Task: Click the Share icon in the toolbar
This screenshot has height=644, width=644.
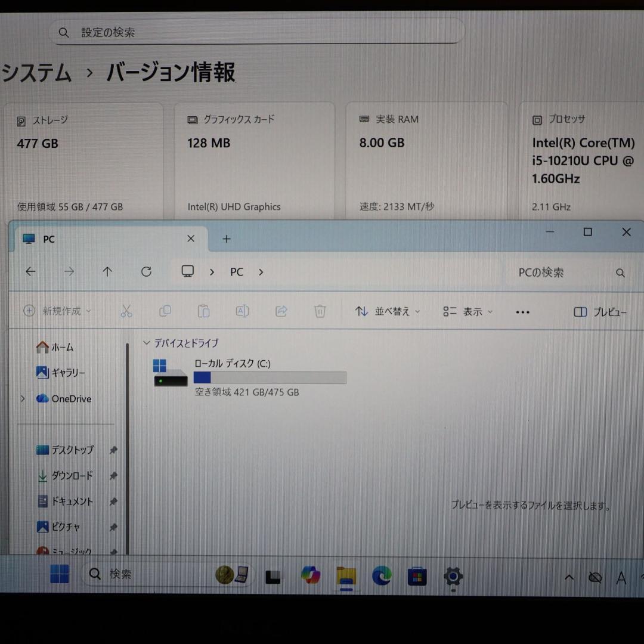Action: pyautogui.click(x=281, y=311)
